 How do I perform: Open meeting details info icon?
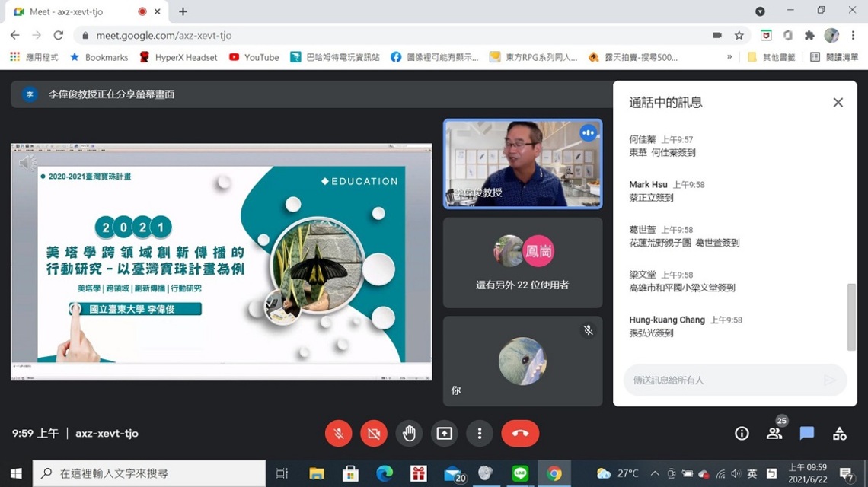(742, 433)
